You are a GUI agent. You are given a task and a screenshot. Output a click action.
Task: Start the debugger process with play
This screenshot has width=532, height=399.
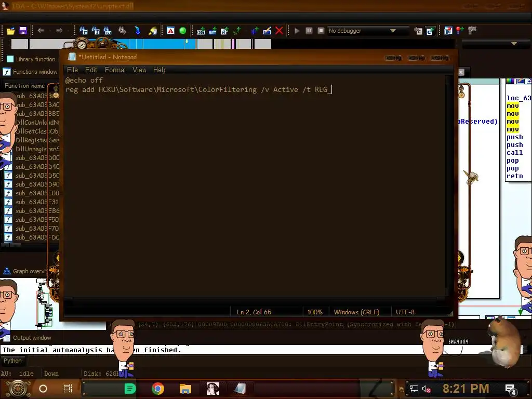pyautogui.click(x=297, y=31)
